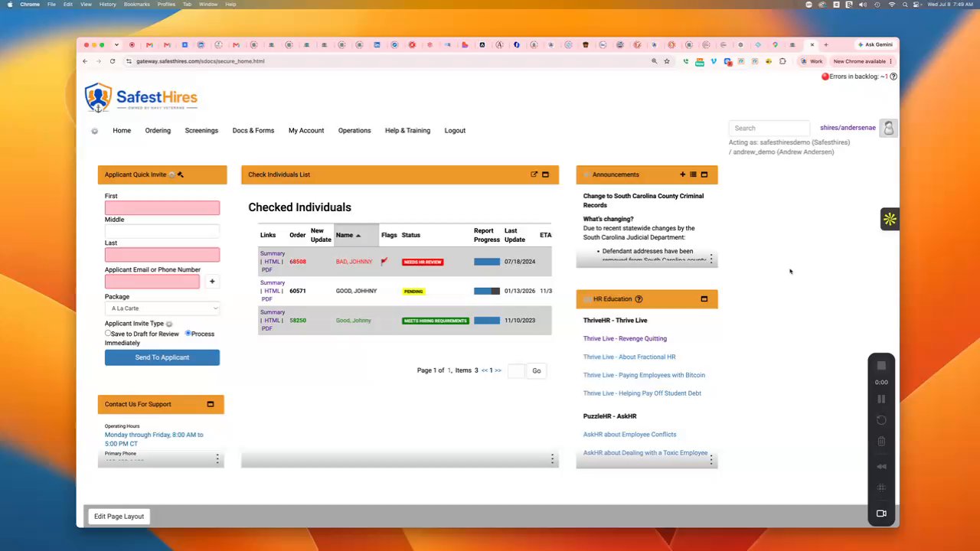
Task: Collapse the HR Education panel
Action: click(704, 299)
